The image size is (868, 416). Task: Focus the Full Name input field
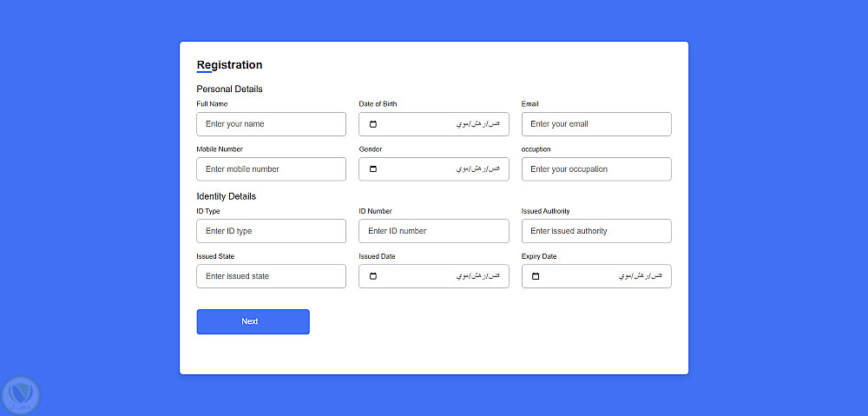point(271,124)
